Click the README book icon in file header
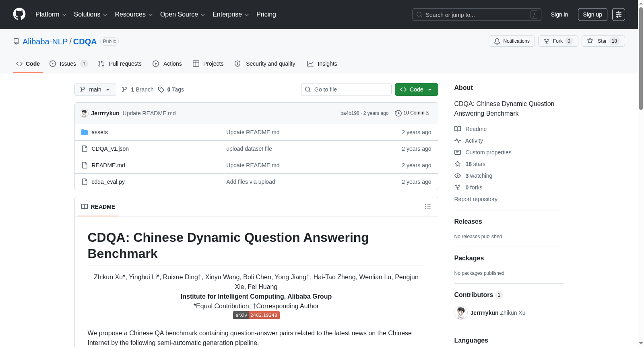This screenshot has width=644, height=347. click(x=85, y=207)
